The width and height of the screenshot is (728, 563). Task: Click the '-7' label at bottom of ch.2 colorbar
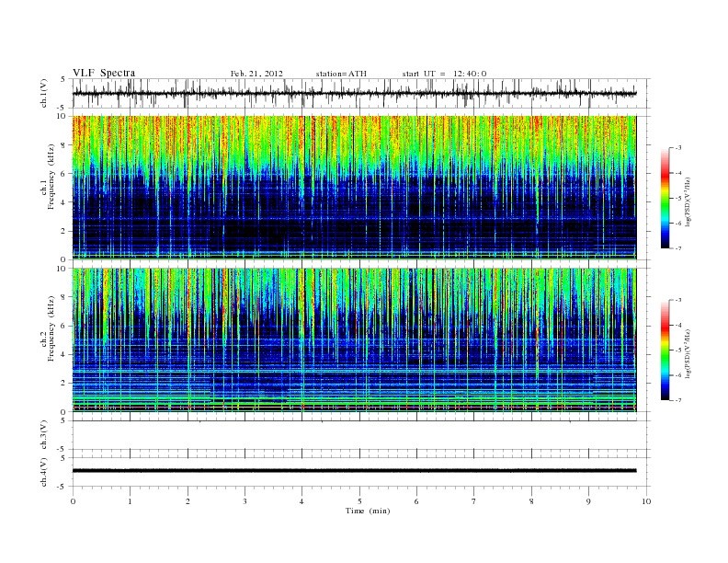click(678, 400)
